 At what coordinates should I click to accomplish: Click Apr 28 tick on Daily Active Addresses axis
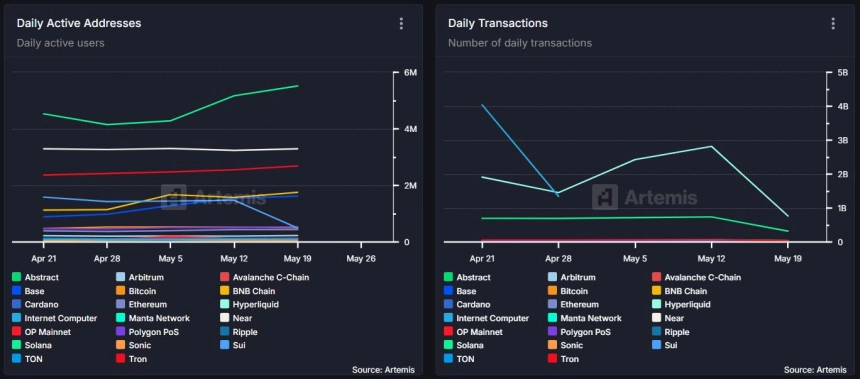[x=106, y=258]
